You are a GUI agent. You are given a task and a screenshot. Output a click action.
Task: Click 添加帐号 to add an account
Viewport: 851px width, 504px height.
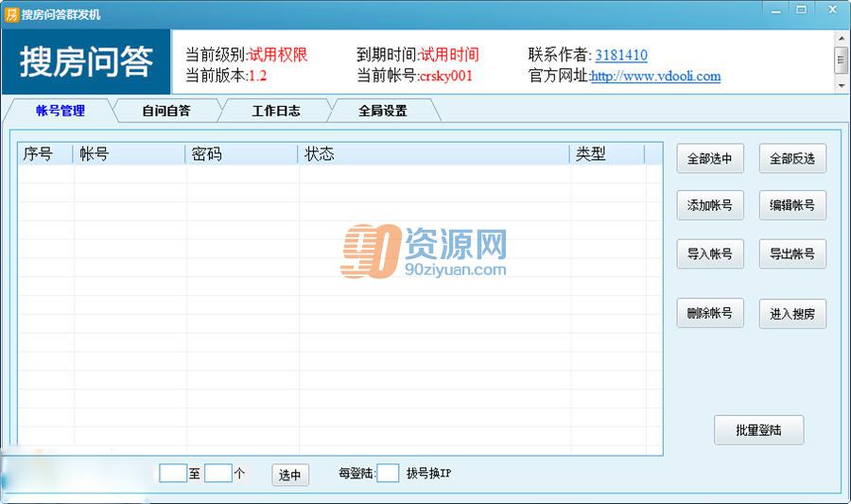point(710,205)
